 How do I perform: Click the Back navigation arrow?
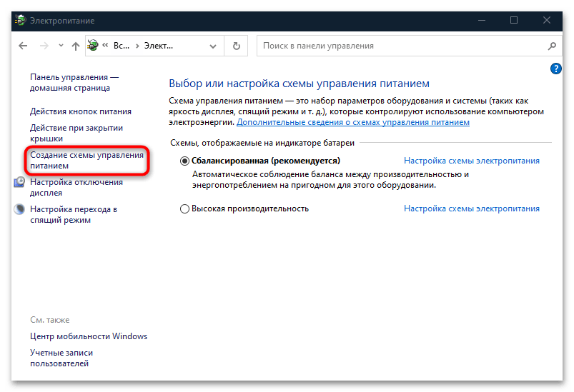(23, 46)
